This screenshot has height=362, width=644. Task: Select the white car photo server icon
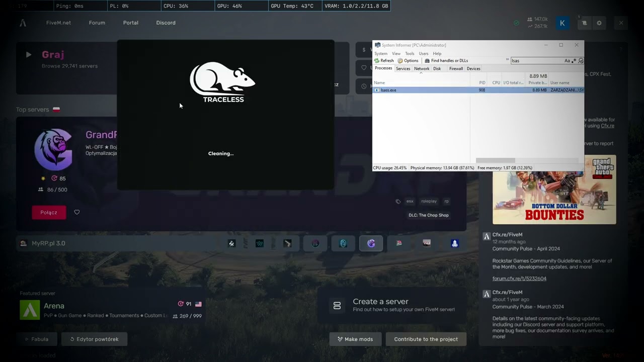coord(427,243)
